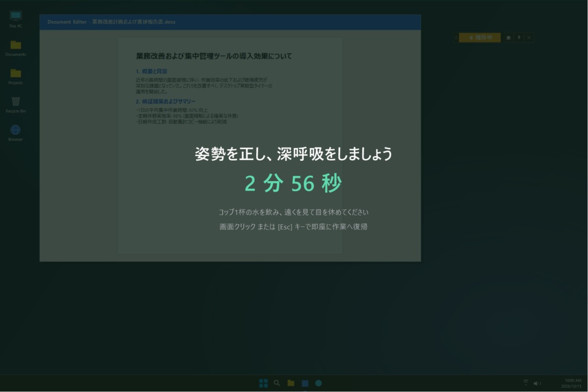Click the green countdown 2 分 56 秒
Viewport: 588px width, 392px height.
(x=293, y=183)
